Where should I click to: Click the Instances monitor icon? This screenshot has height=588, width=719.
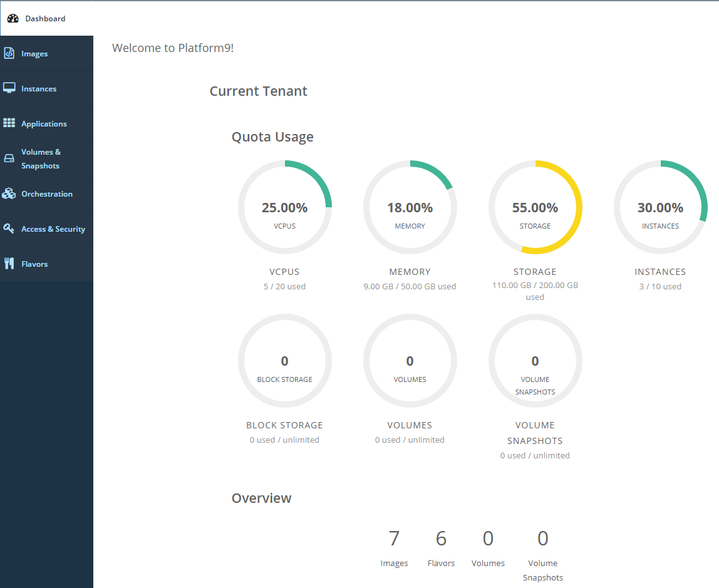point(9,88)
